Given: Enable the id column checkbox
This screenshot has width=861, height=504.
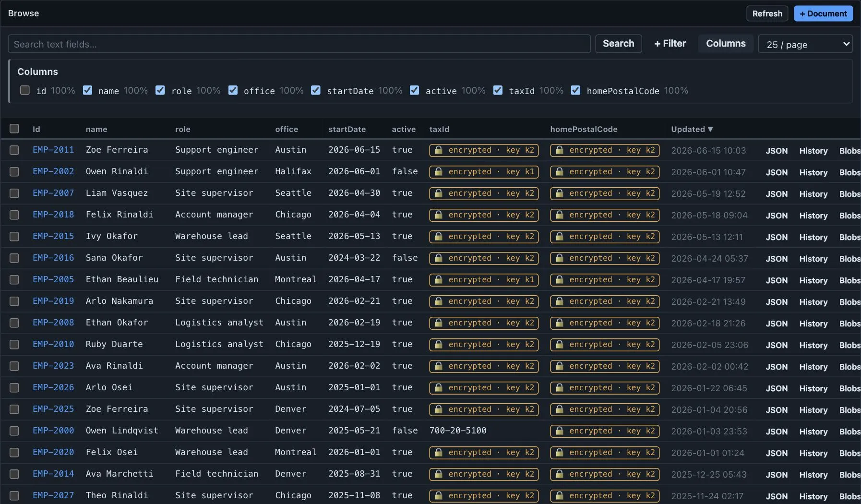Looking at the screenshot, I should [25, 90].
